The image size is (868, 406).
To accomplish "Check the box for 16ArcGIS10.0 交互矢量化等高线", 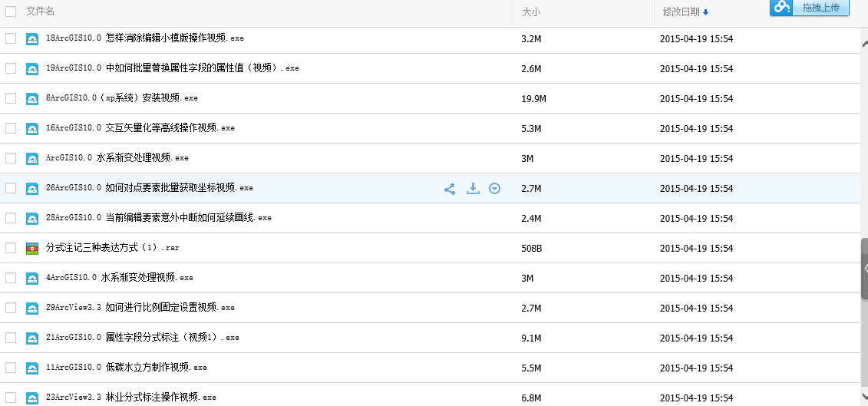I will (11, 128).
